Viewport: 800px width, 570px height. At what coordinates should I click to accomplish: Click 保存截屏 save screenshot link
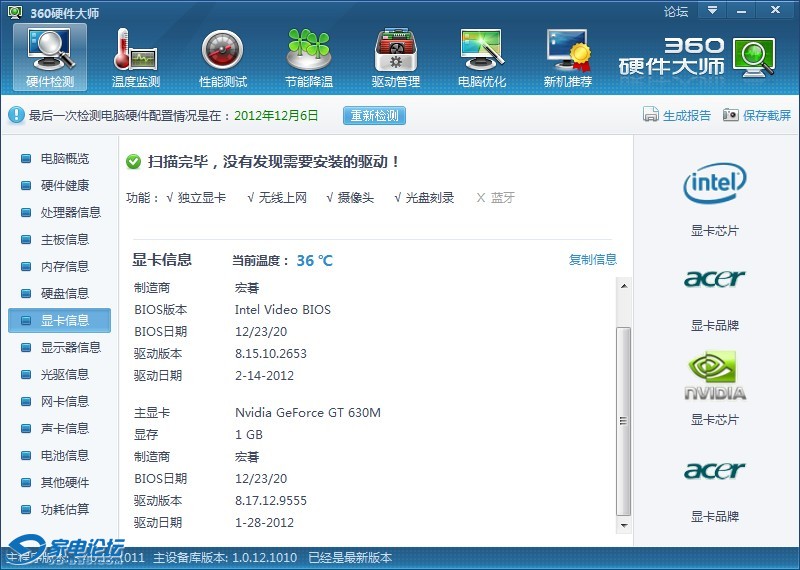[x=757, y=115]
